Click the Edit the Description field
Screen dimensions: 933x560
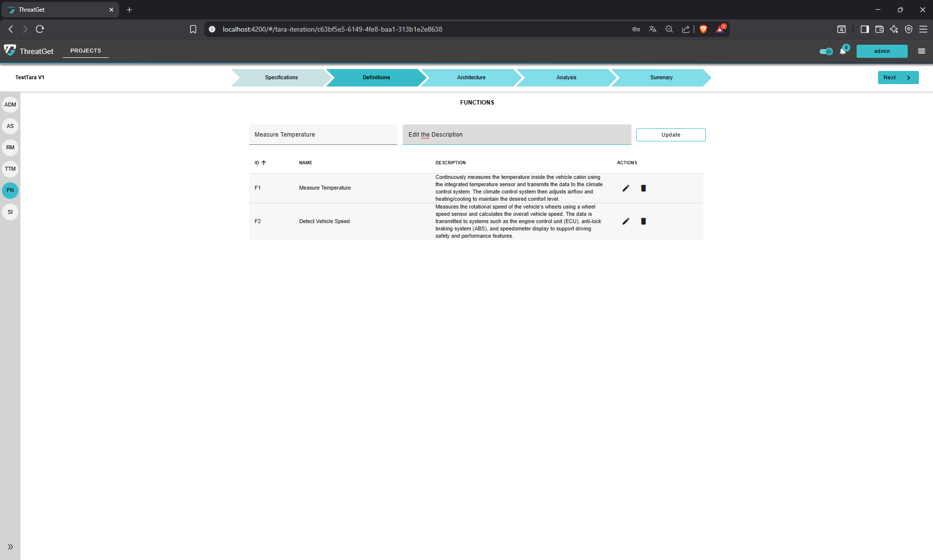(516, 135)
